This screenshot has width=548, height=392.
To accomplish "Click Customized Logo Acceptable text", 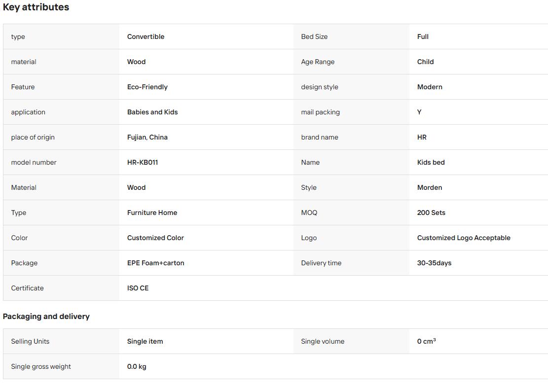I will click(464, 238).
